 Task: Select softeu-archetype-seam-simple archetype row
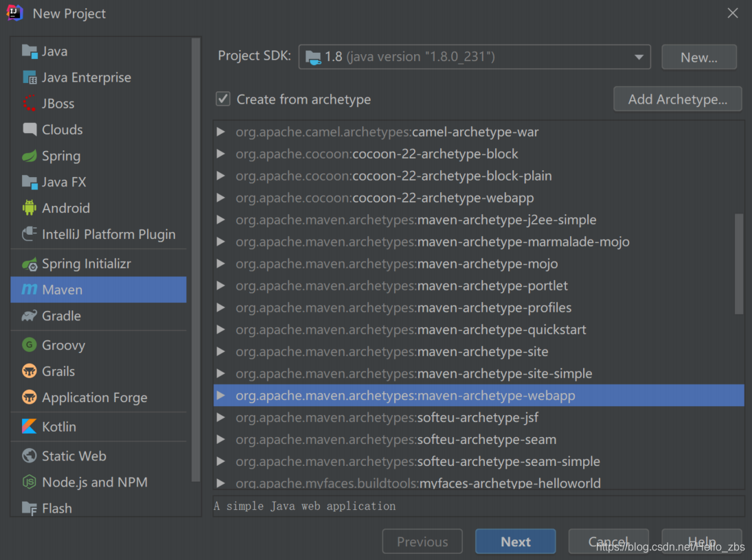479,461
